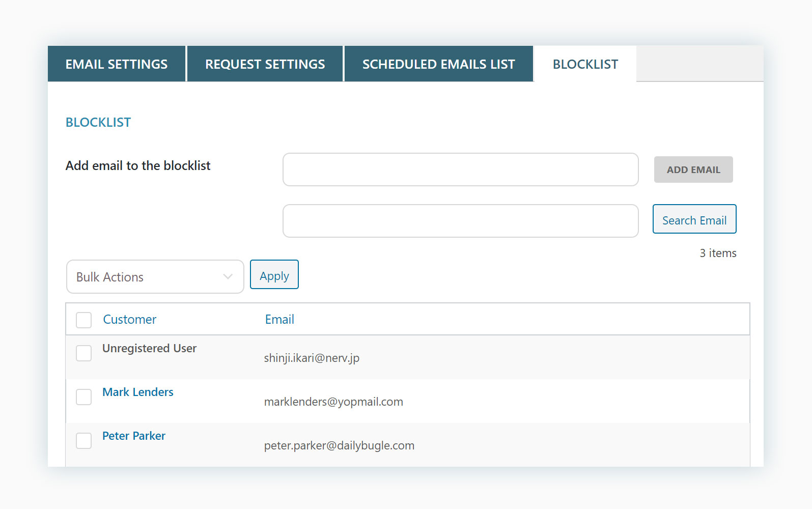The height and width of the screenshot is (509, 812).
Task: Go to Scheduled Emails List tab
Action: (x=438, y=64)
